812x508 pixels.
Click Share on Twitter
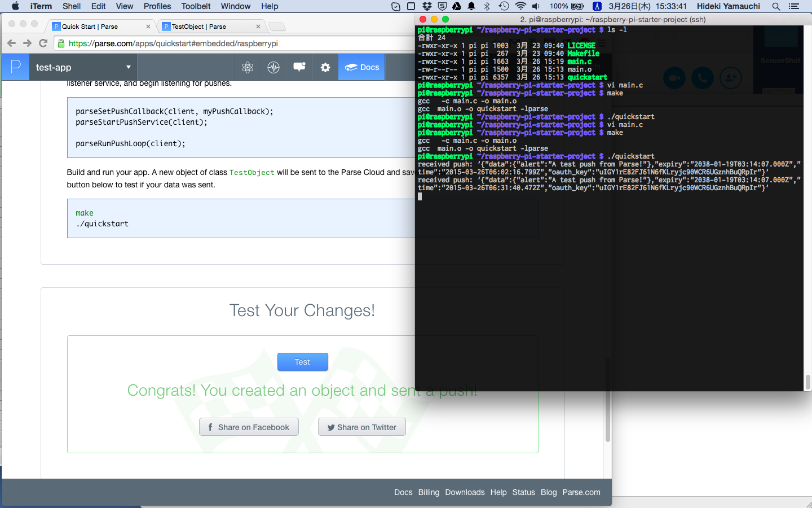click(362, 427)
